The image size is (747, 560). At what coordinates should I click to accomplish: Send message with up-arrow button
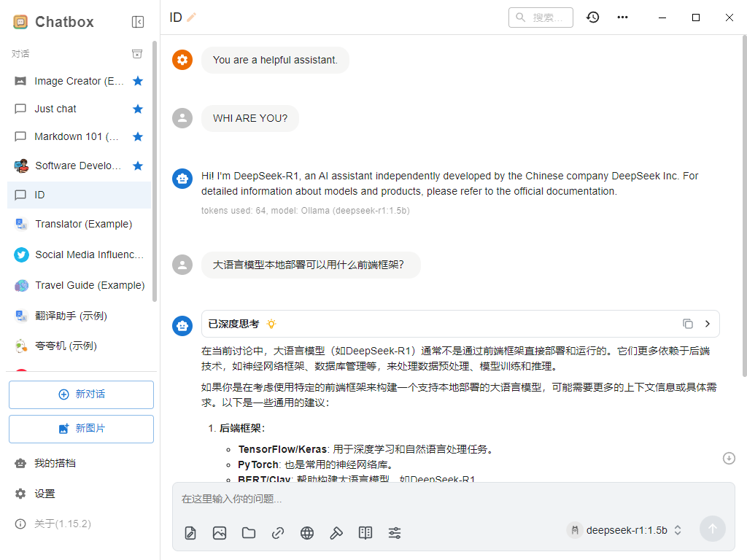(x=713, y=529)
